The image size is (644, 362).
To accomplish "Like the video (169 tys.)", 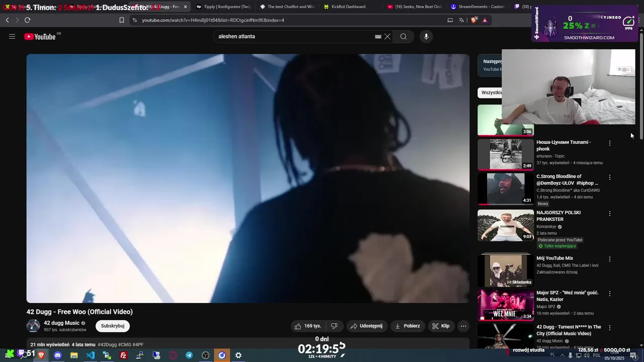I will pyautogui.click(x=308, y=326).
